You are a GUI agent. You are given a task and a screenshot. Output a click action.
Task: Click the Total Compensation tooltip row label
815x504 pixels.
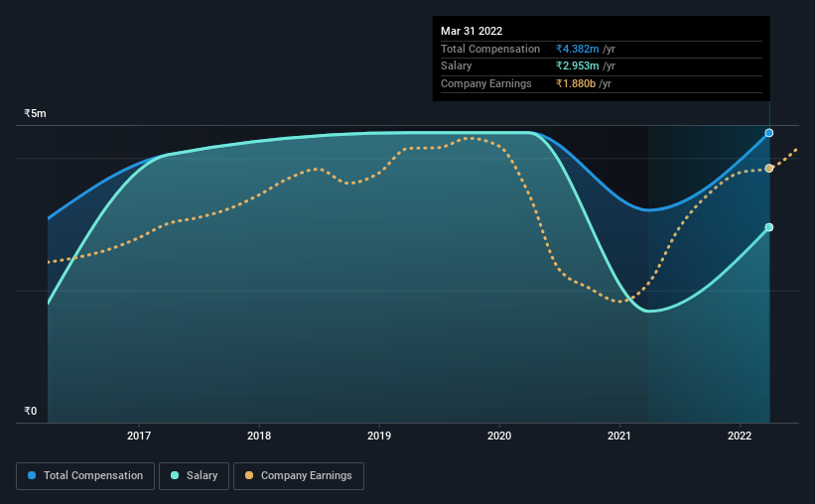tap(490, 49)
